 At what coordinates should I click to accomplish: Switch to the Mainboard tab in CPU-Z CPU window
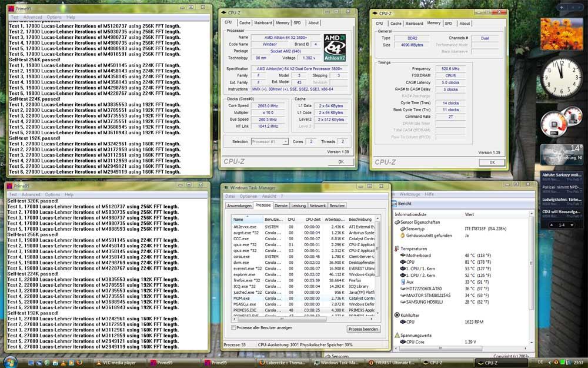(x=263, y=23)
